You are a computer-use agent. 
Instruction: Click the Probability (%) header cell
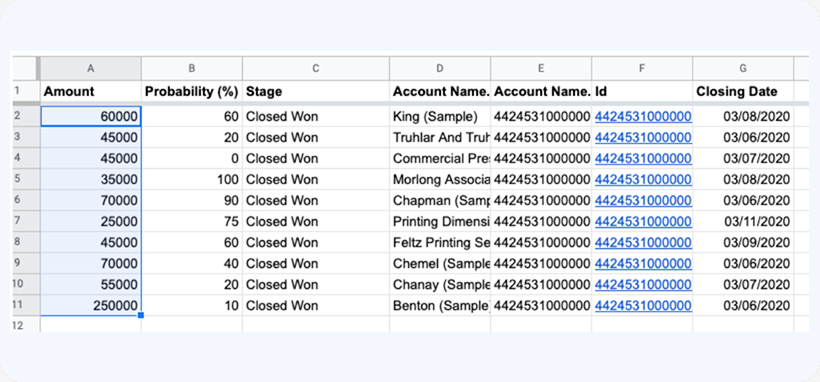[191, 91]
